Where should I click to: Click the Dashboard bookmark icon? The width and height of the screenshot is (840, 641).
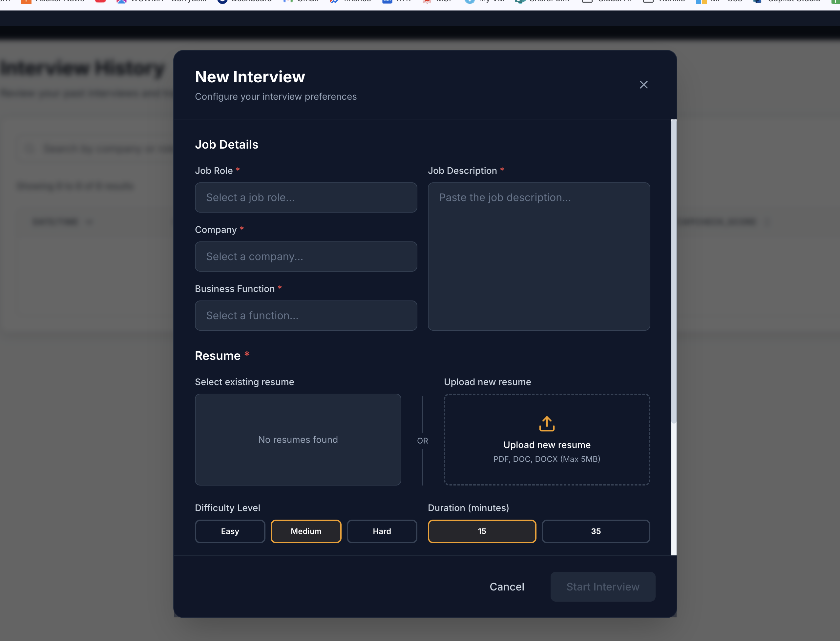[222, 2]
